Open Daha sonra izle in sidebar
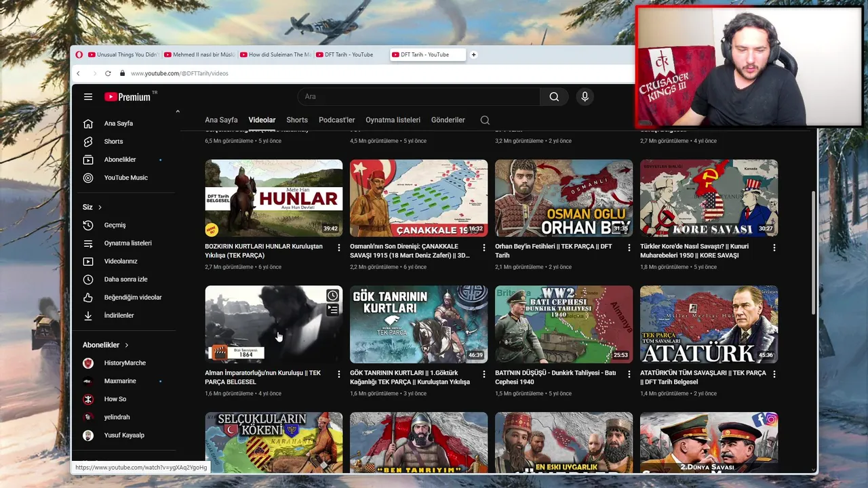This screenshot has width=868, height=488. pyautogui.click(x=126, y=279)
